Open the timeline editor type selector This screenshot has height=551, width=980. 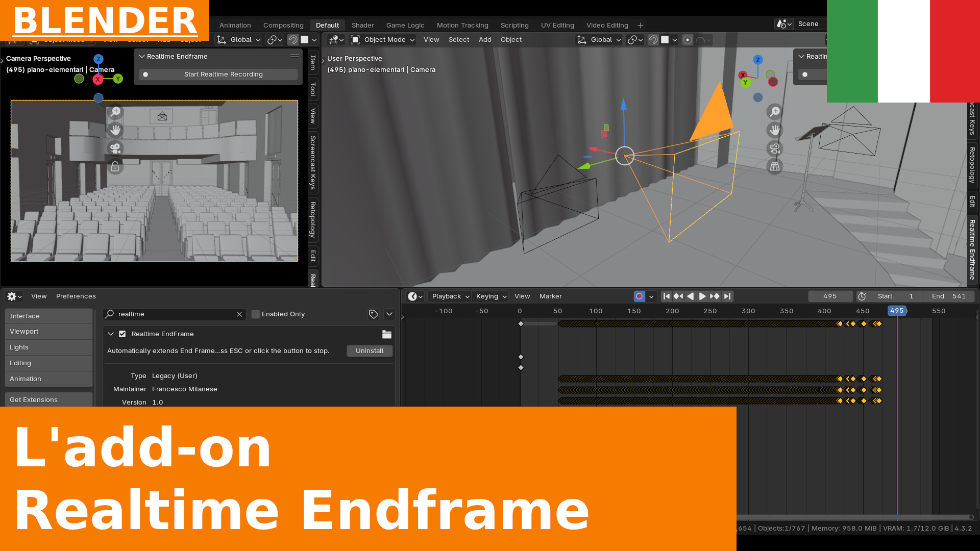pyautogui.click(x=415, y=296)
